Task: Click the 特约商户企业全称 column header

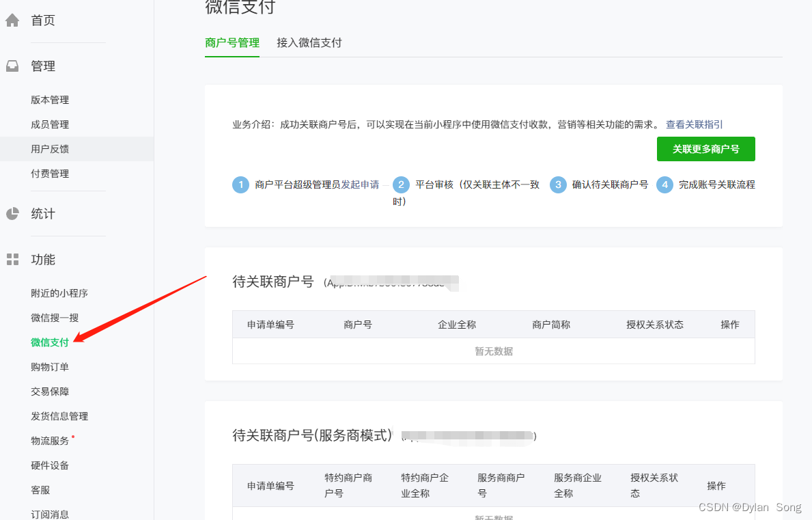Action: pyautogui.click(x=425, y=485)
